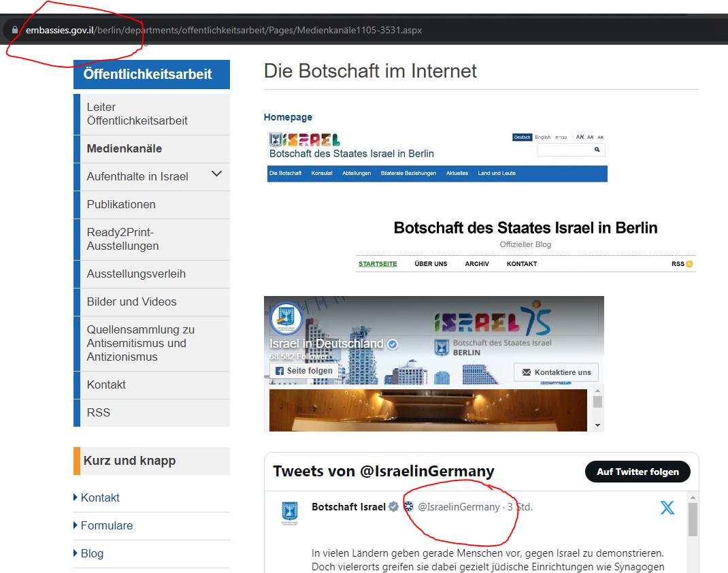Click the largest AA font size option

pyautogui.click(x=580, y=137)
